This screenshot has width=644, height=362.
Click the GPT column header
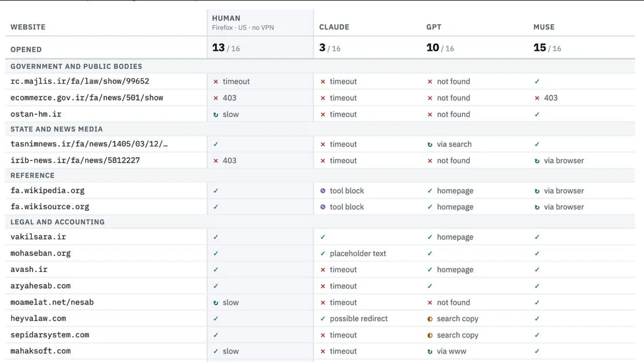pos(434,27)
